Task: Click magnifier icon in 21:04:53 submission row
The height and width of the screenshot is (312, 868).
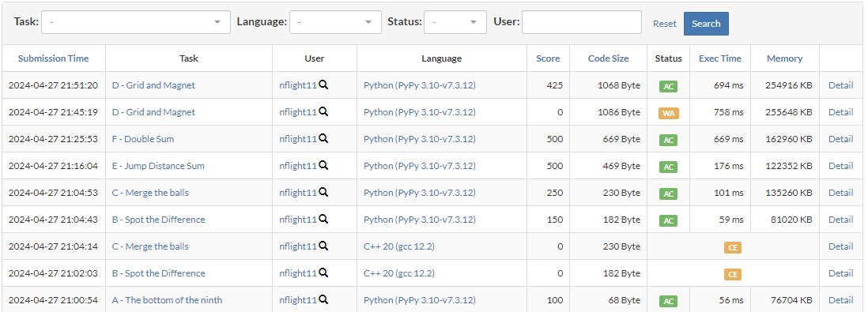Action: (323, 193)
